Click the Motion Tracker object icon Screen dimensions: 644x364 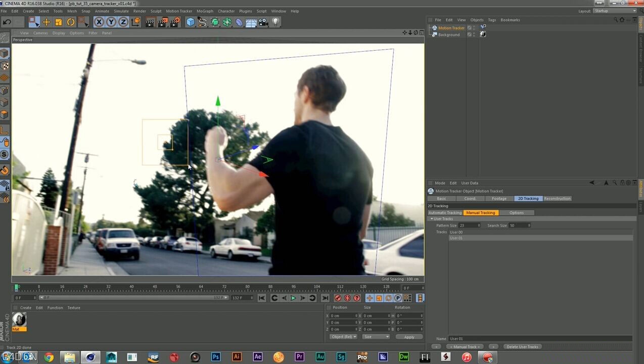coord(435,28)
